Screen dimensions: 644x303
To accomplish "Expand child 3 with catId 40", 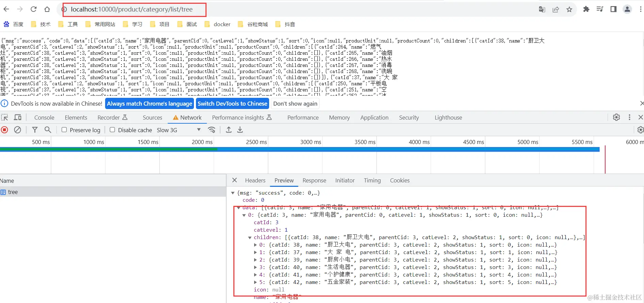I will click(255, 267).
